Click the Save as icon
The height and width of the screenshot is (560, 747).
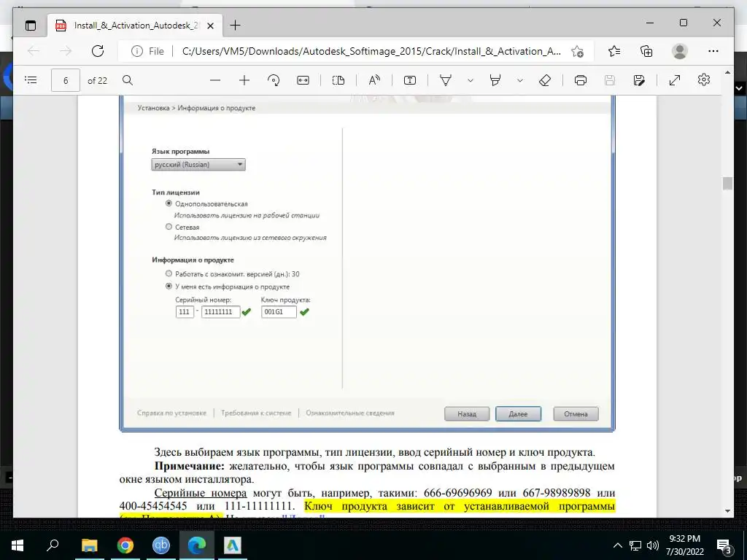point(639,80)
